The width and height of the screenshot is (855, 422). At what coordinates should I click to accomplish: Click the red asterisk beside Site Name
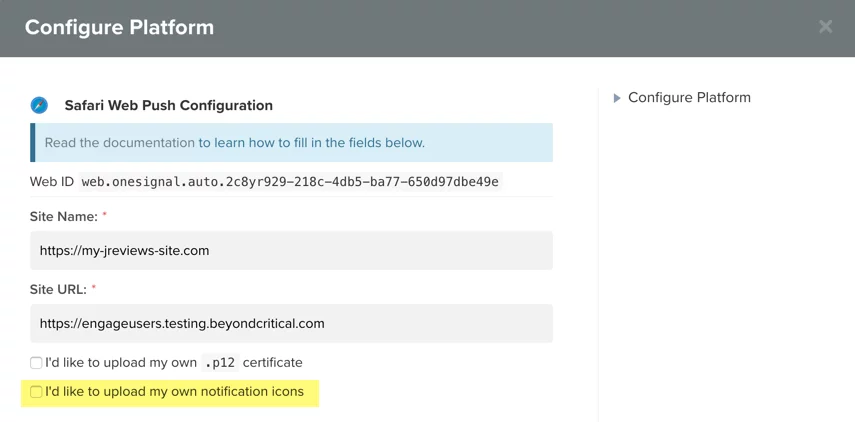104,215
